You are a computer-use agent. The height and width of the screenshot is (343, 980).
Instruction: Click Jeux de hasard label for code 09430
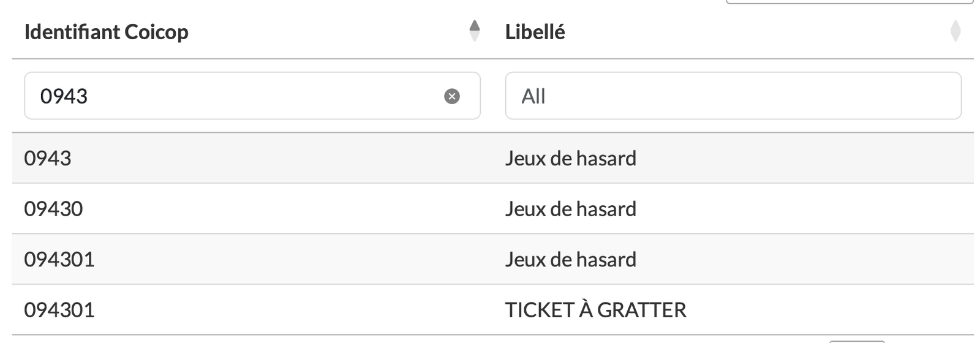coord(570,209)
